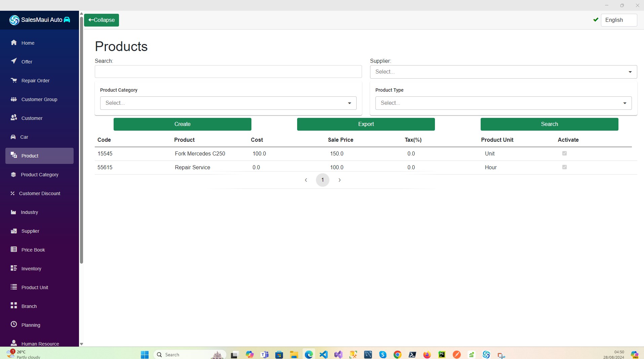Navigate to the Branch page
The height and width of the screenshot is (359, 644).
pyautogui.click(x=39, y=306)
